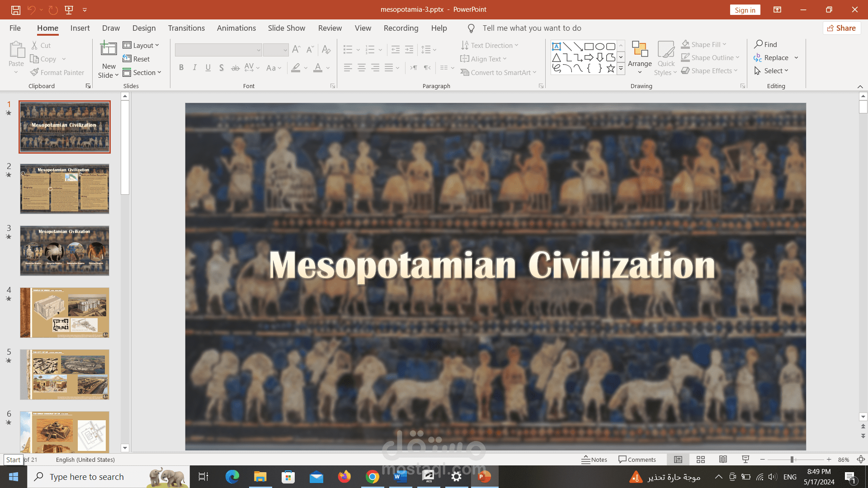Toggle the Notes pane
This screenshot has height=488, width=868.
click(594, 460)
